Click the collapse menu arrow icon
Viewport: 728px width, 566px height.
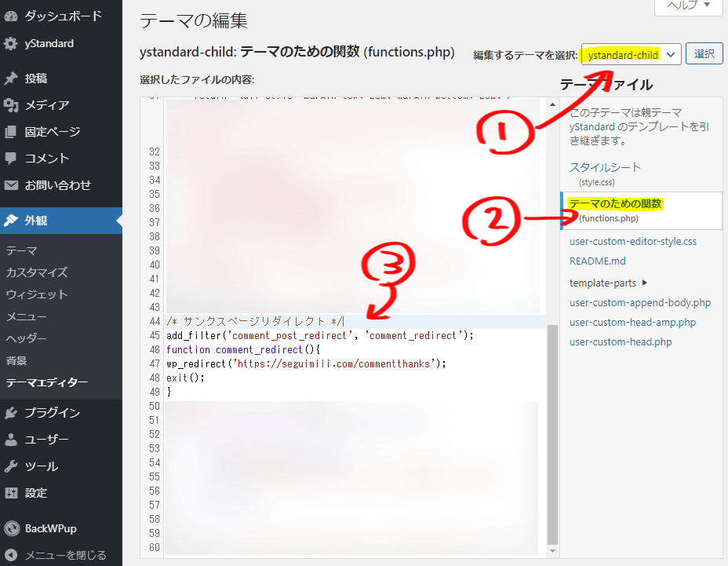(x=11, y=555)
